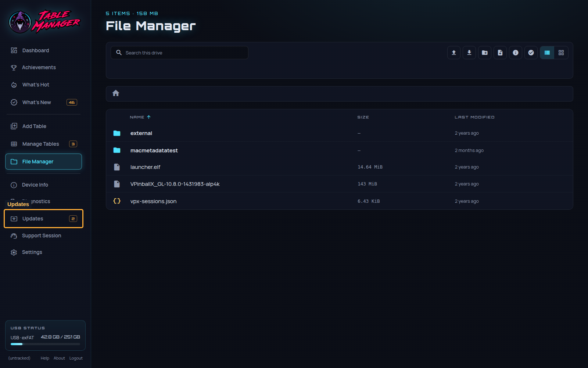Select VPinballX_GL-10.8.0-1431983-alp4k file name
The height and width of the screenshot is (368, 588).
[175, 184]
